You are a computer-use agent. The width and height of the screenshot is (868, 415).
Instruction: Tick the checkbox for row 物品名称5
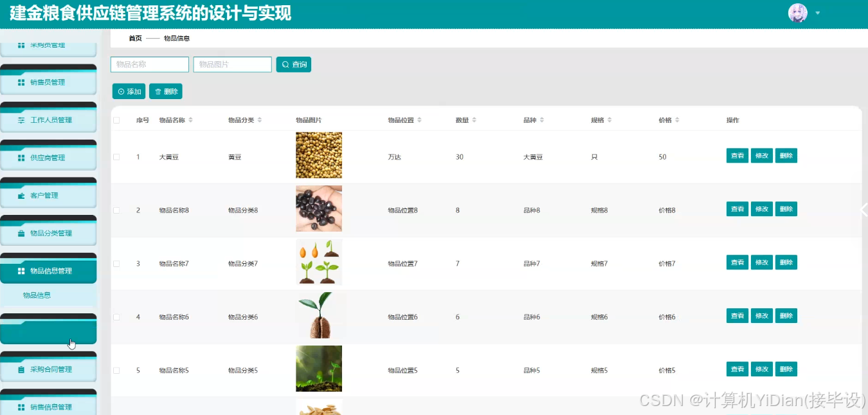pyautogui.click(x=116, y=371)
